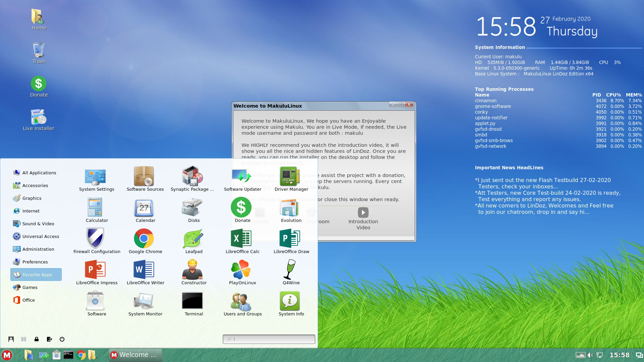This screenshot has height=362, width=644.
Task: Open System Settings from the menu
Action: (x=97, y=179)
